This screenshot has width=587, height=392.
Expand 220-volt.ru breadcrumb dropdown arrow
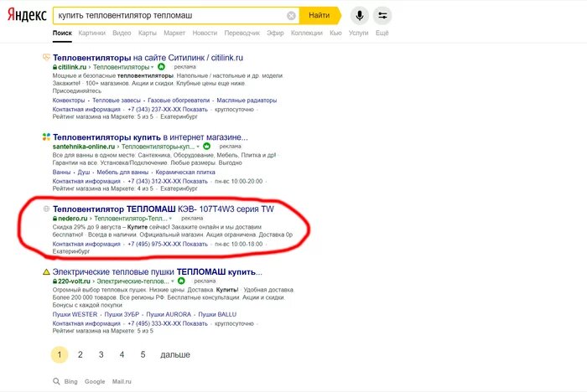(173, 281)
